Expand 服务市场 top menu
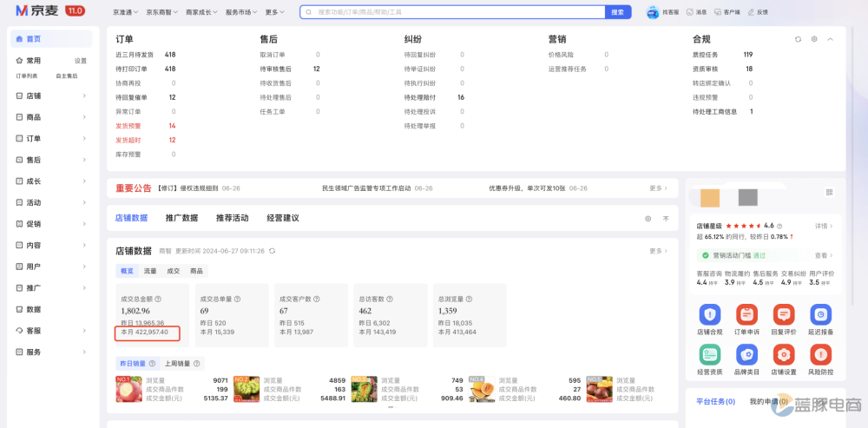Image resolution: width=868 pixels, height=428 pixels. pos(242,12)
